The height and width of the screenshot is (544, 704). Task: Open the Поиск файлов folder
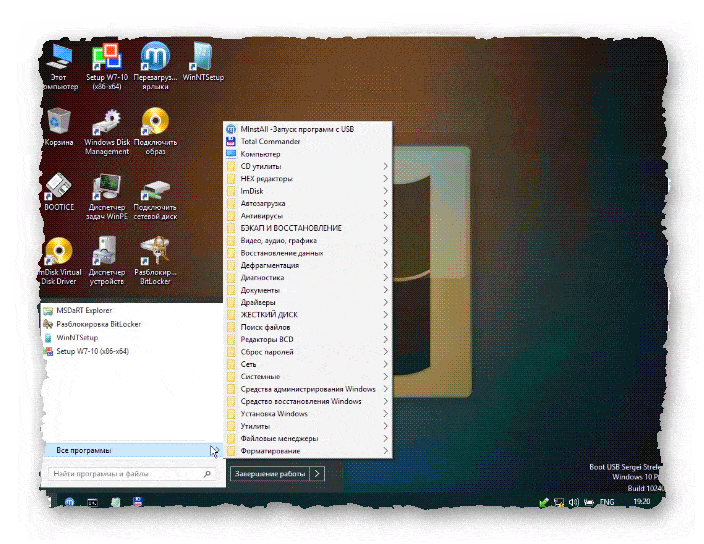tap(308, 327)
